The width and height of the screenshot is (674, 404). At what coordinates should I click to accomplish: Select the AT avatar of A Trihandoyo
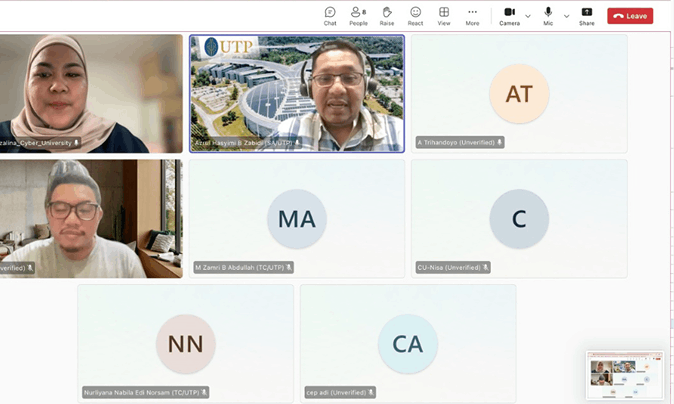tap(519, 94)
